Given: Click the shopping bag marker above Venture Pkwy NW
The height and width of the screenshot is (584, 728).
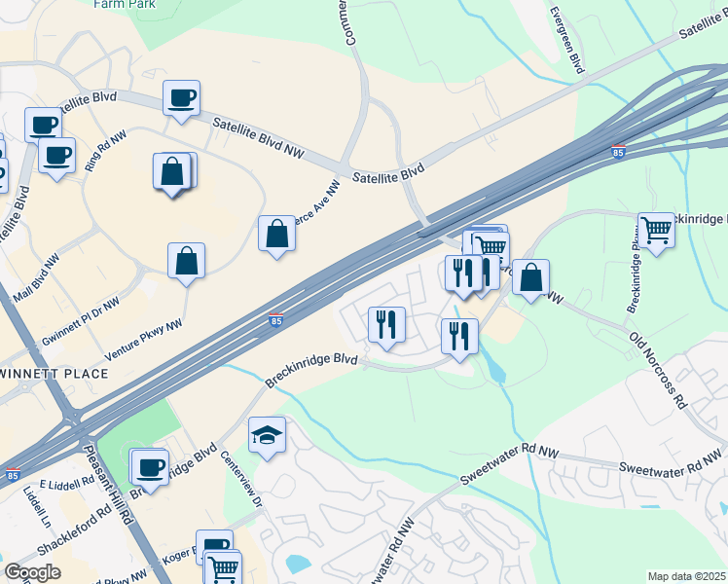Looking at the screenshot, I should coord(186,264).
